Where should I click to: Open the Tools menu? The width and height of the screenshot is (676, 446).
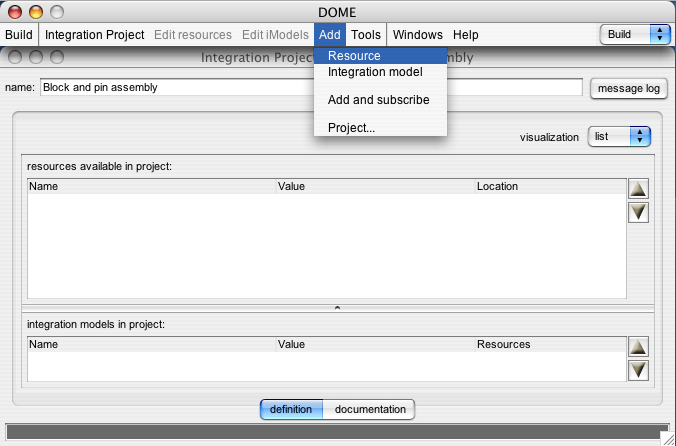pyautogui.click(x=366, y=34)
